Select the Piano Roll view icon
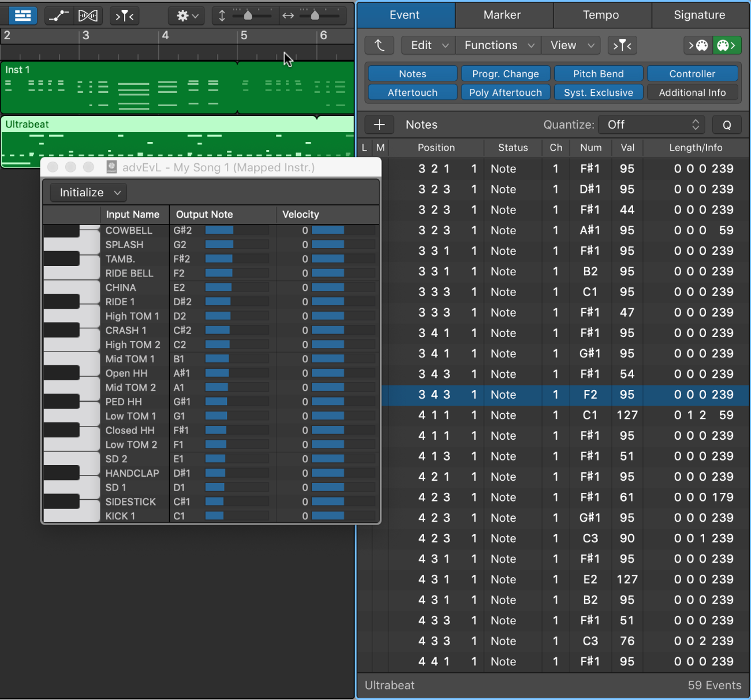751x700 pixels. 23,16
